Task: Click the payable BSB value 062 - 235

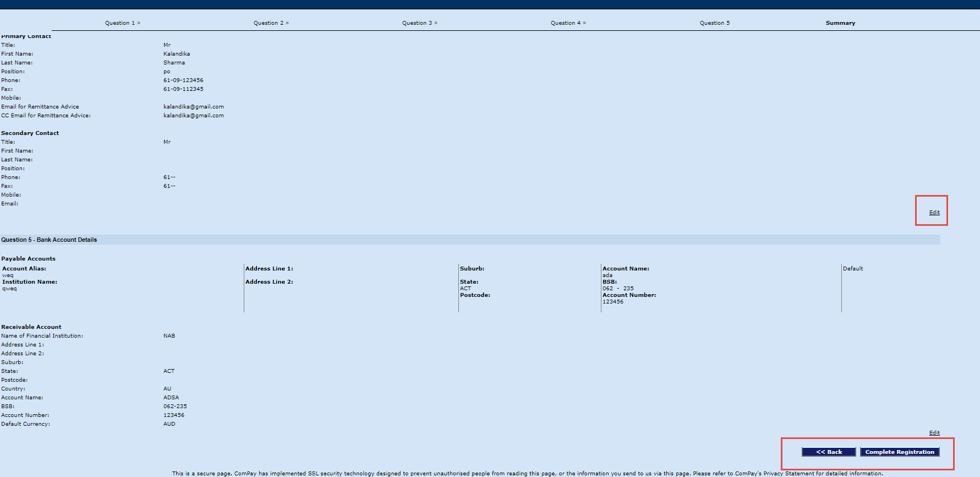Action: coord(618,289)
